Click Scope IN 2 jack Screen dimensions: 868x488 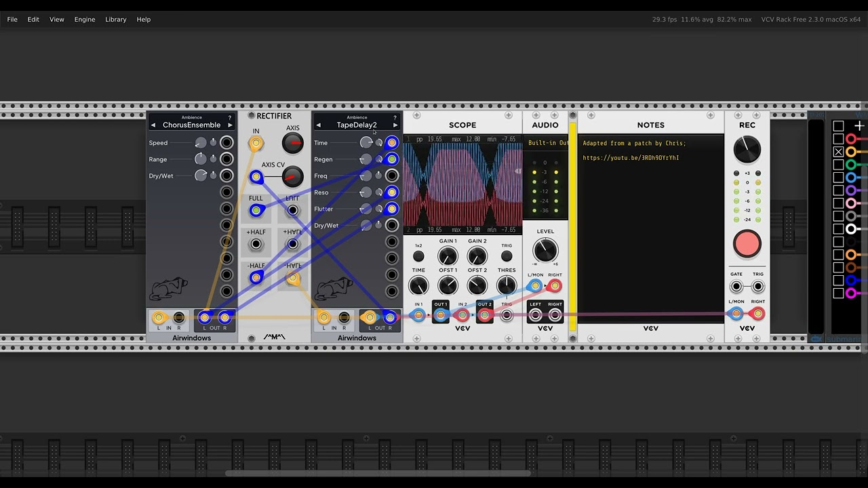462,315
